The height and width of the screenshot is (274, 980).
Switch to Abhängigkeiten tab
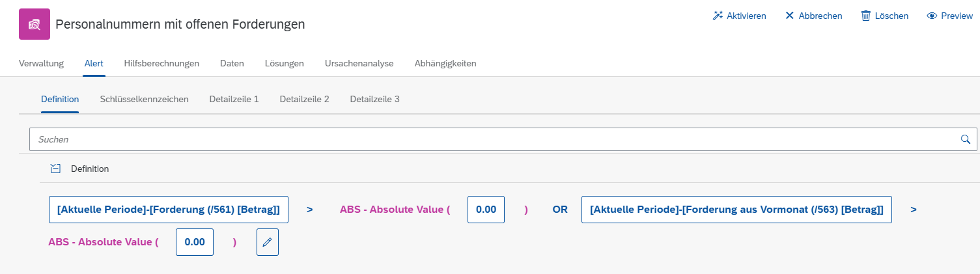pos(445,63)
